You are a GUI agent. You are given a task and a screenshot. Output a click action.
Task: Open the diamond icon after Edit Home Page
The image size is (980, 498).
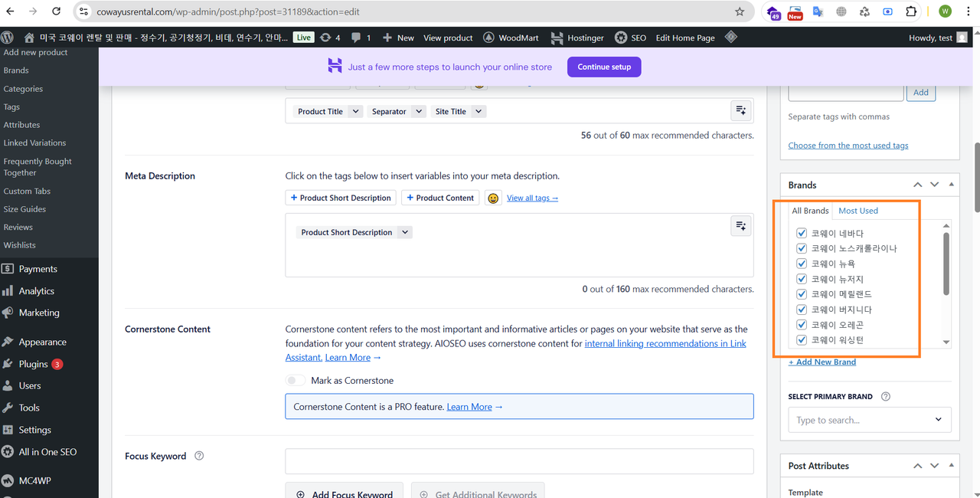point(731,37)
